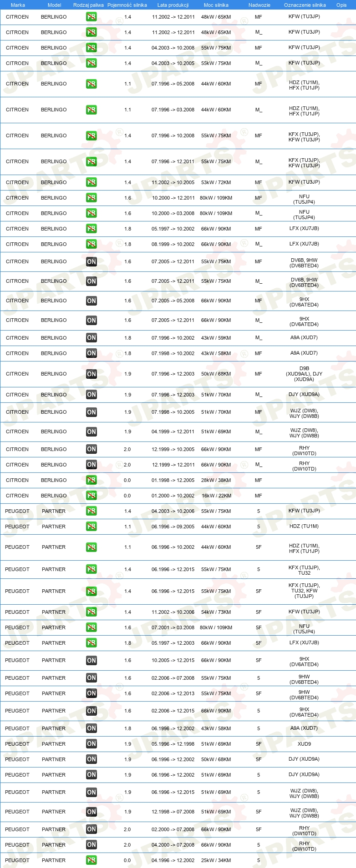Click PB fuel icon for 04.2003 -> 10.2008 row
Image resolution: width=356 pixels, height=868 pixels.
click(x=92, y=48)
